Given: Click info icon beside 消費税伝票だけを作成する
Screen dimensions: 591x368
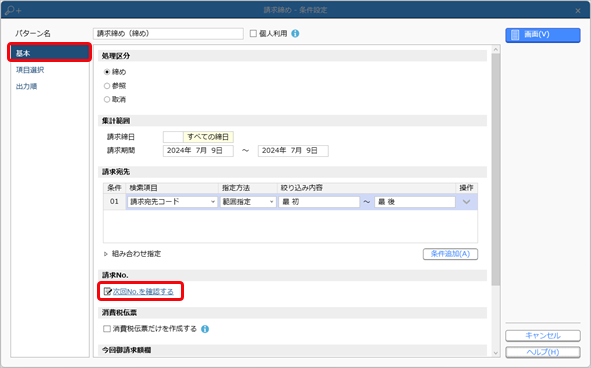Looking at the screenshot, I should [x=205, y=329].
